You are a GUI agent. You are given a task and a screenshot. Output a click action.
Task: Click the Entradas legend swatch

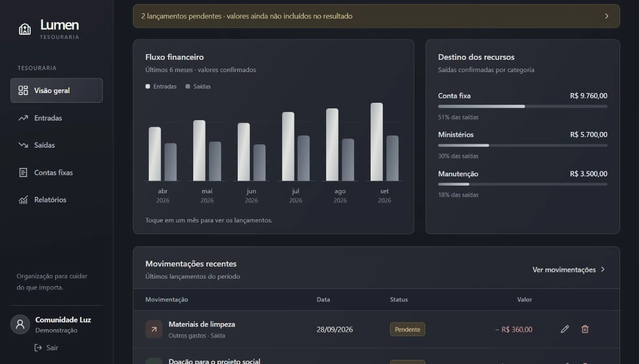[x=148, y=86]
